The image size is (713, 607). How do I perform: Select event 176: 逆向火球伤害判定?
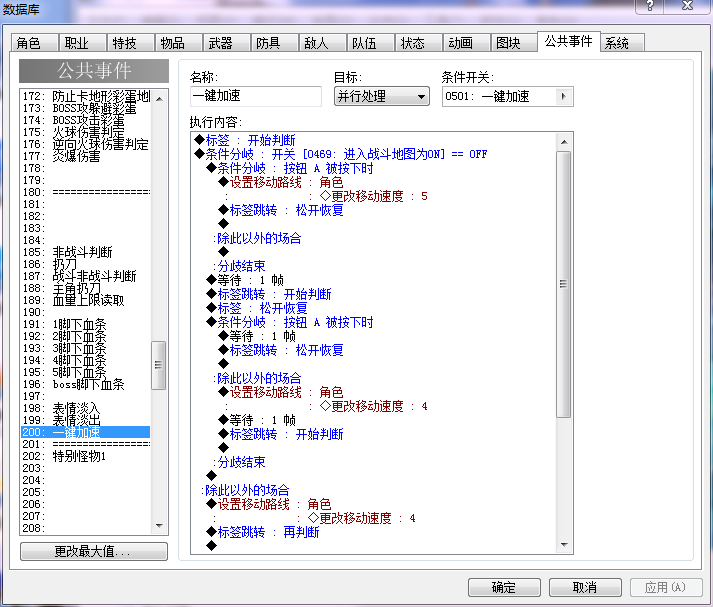pyautogui.click(x=86, y=144)
